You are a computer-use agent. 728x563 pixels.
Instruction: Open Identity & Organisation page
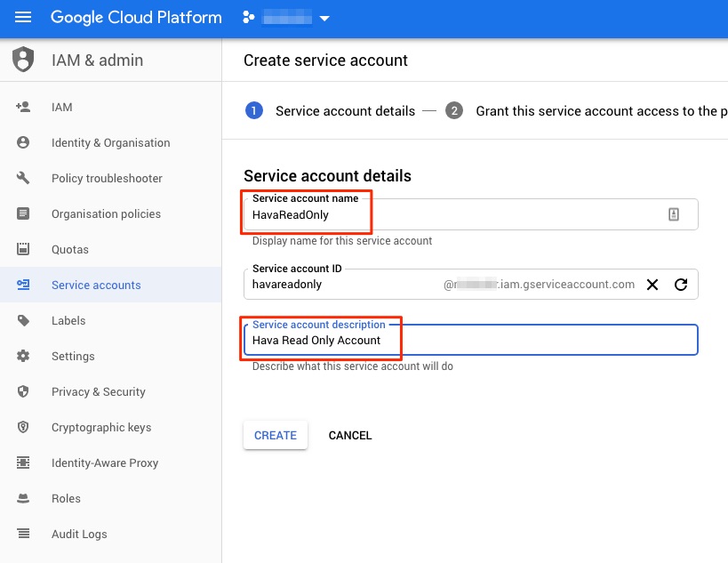pyautogui.click(x=110, y=142)
